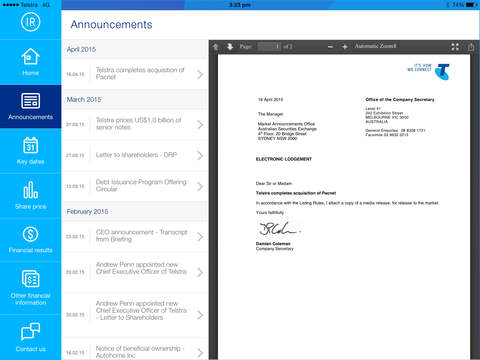
Task: Go to next PDF page arrow
Action: point(230,47)
